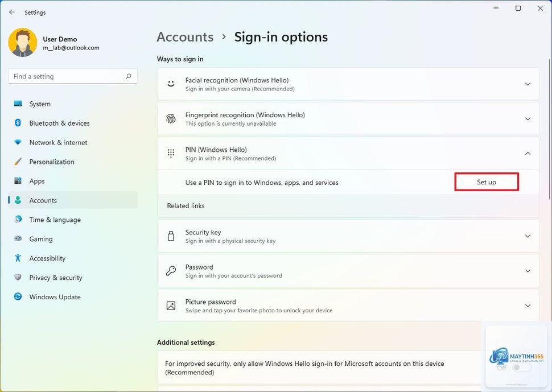Click Security key row title
This screenshot has width=552, height=392.
(203, 232)
